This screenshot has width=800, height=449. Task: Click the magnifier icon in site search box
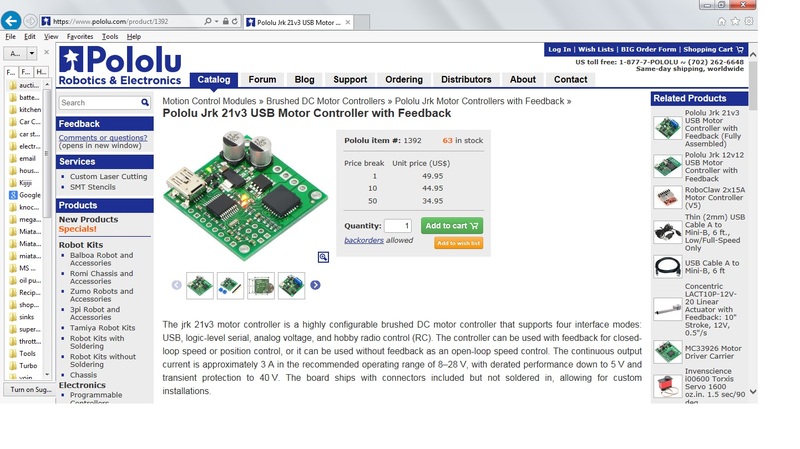(145, 103)
